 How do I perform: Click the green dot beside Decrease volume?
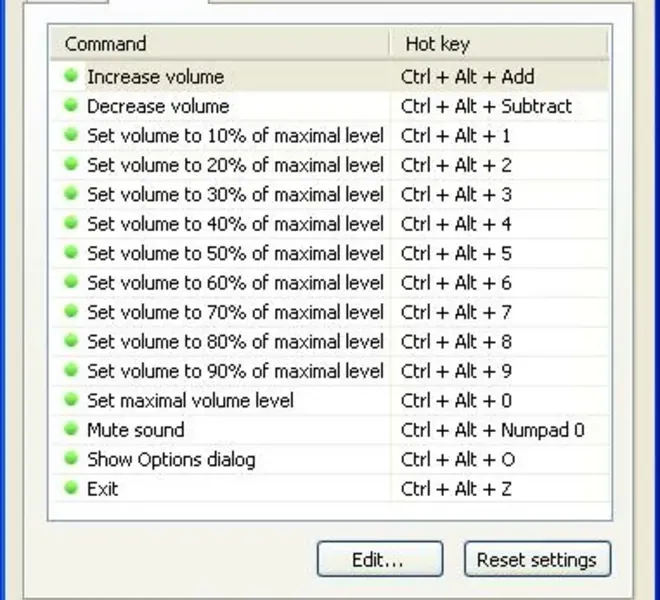tap(71, 106)
